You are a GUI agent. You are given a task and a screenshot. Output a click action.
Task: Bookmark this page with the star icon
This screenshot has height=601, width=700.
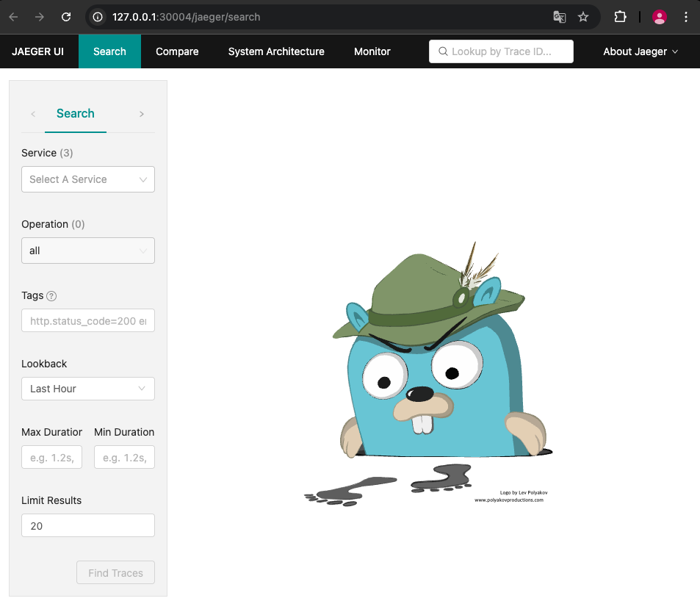click(x=583, y=17)
